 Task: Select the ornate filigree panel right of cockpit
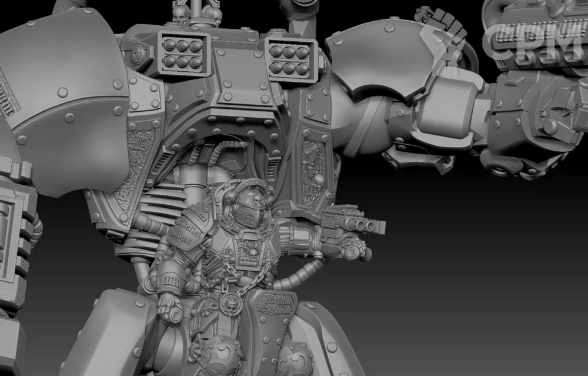pyautogui.click(x=313, y=171)
